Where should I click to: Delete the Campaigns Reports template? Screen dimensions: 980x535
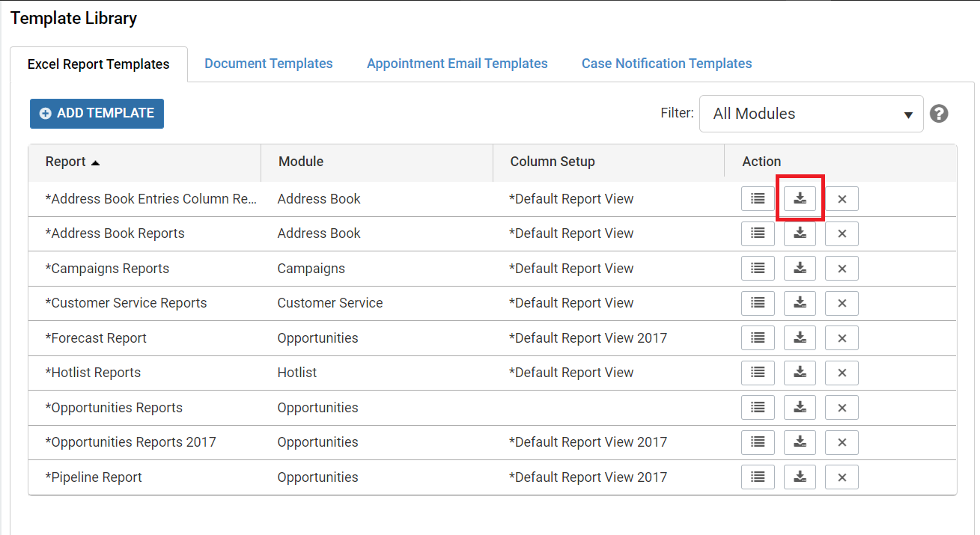coord(841,269)
